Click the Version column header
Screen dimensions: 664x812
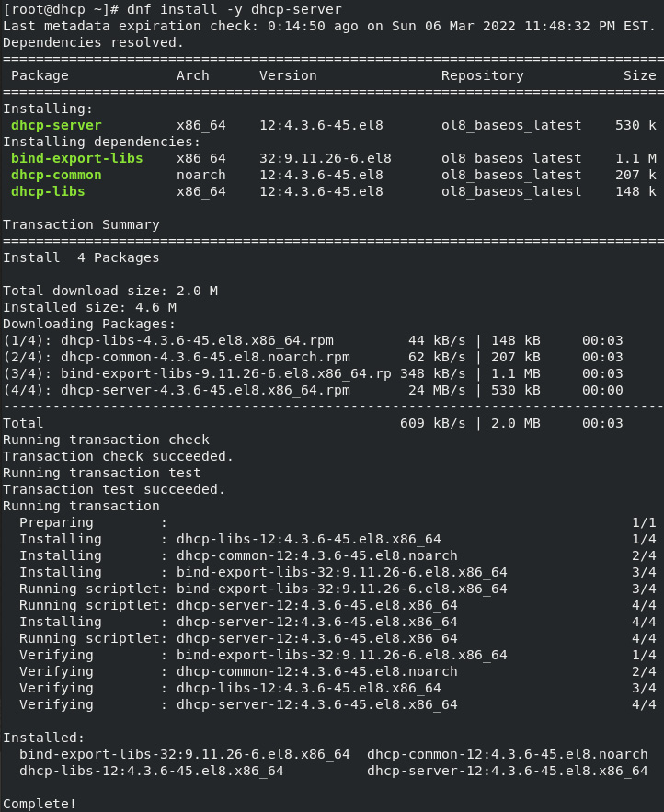click(x=288, y=75)
